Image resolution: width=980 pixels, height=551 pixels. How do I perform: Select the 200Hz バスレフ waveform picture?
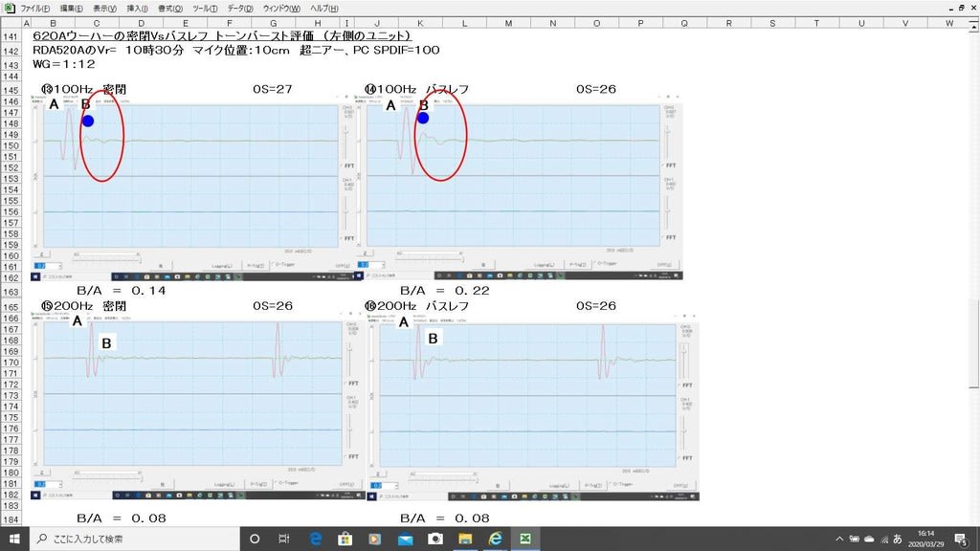(533, 408)
